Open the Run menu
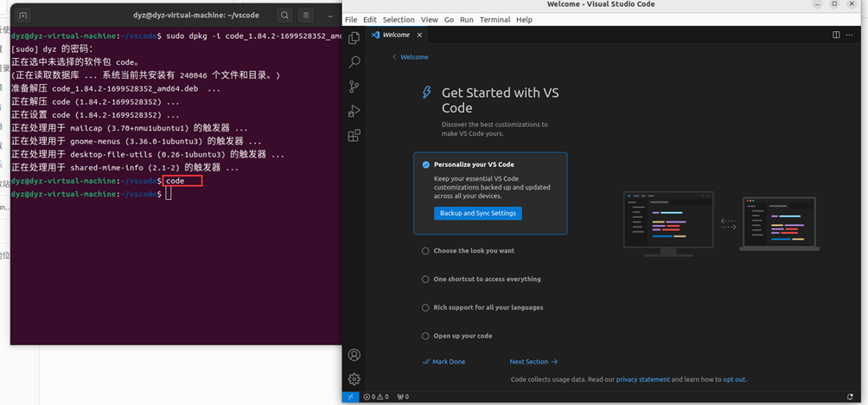Image resolution: width=868 pixels, height=405 pixels. coord(467,19)
